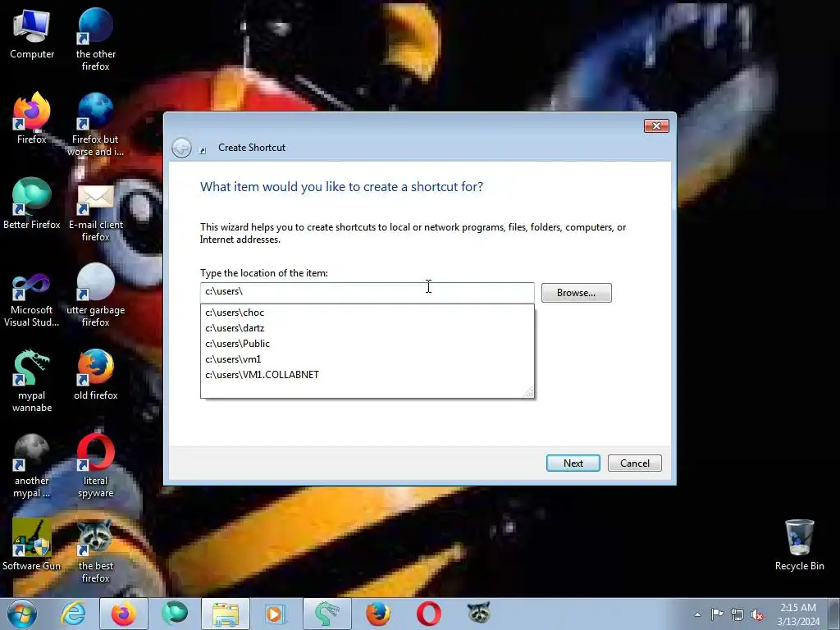The image size is (840, 630).
Task: Open old Firefox icon on taskbar
Action: tap(378, 614)
